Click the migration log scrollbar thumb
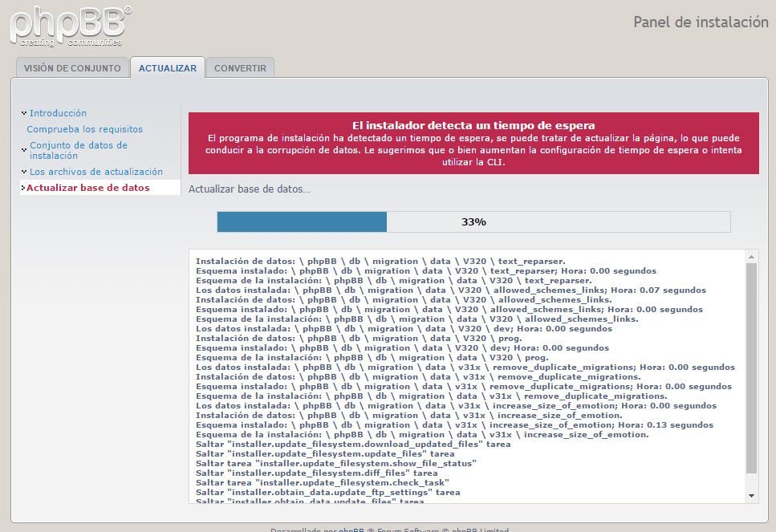Screen dimensions: 776x532 click(751, 368)
